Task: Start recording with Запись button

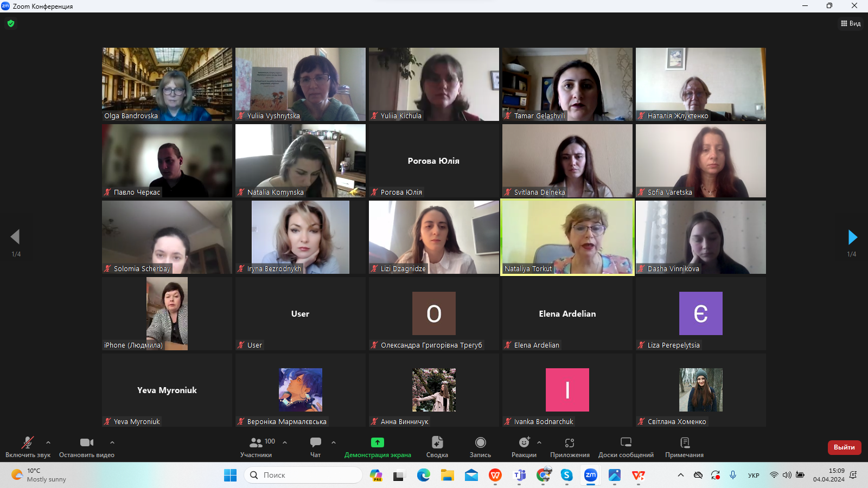Action: 480,447
